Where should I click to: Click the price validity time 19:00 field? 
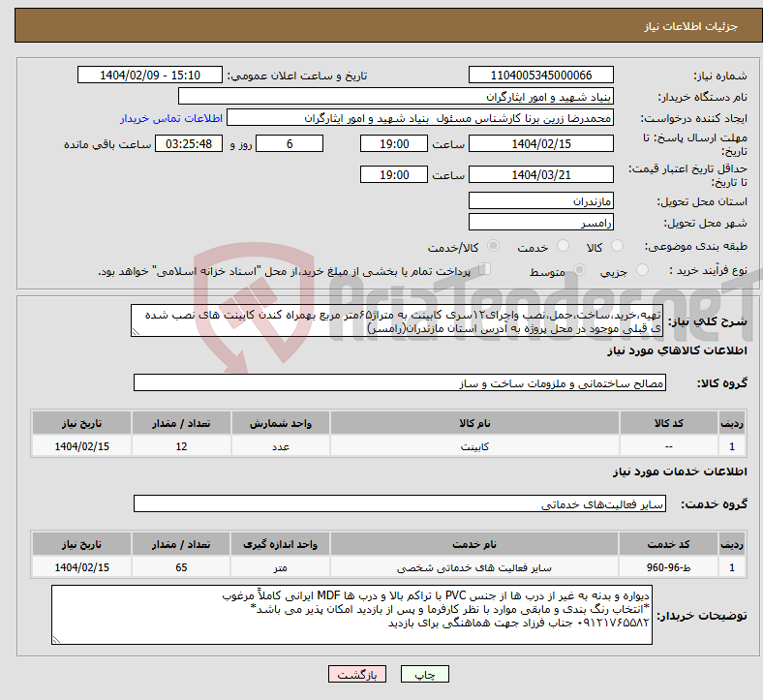394,174
